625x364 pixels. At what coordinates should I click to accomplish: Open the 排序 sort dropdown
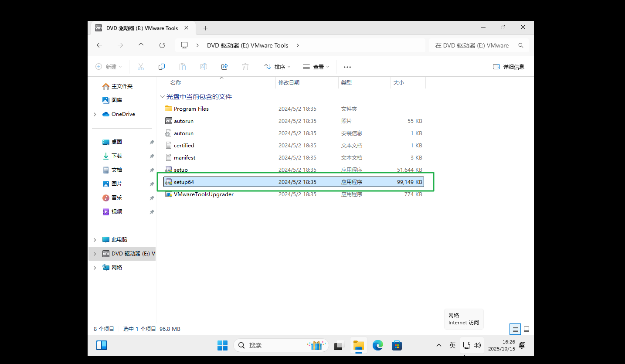point(277,67)
